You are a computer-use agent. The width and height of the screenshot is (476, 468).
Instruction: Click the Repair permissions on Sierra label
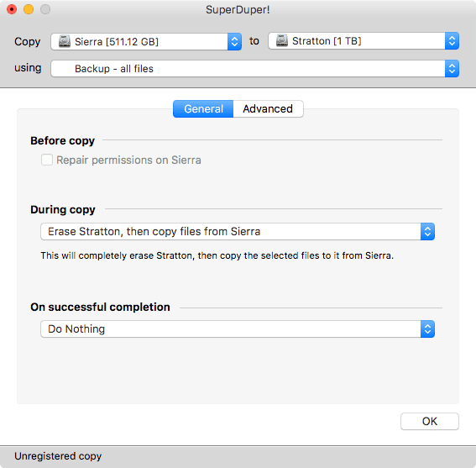tap(128, 160)
